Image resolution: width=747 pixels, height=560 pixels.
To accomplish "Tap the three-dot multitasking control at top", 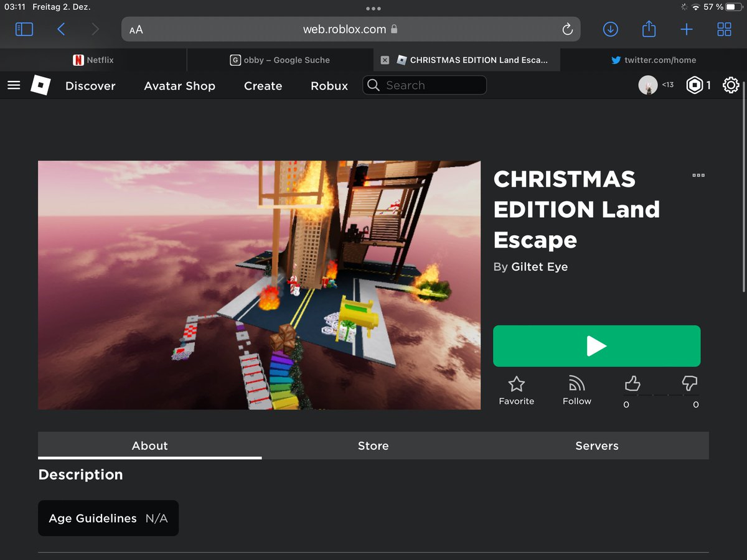I will click(x=374, y=9).
